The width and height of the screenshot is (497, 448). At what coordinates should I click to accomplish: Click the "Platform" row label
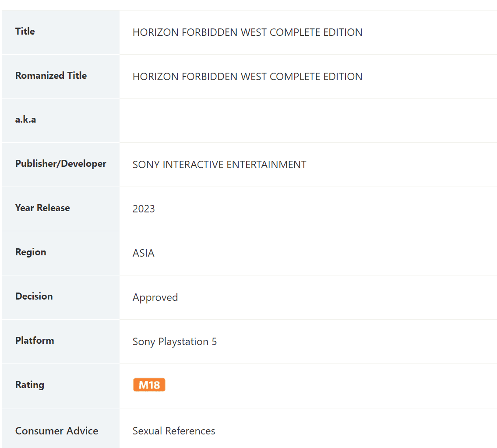pyautogui.click(x=35, y=341)
